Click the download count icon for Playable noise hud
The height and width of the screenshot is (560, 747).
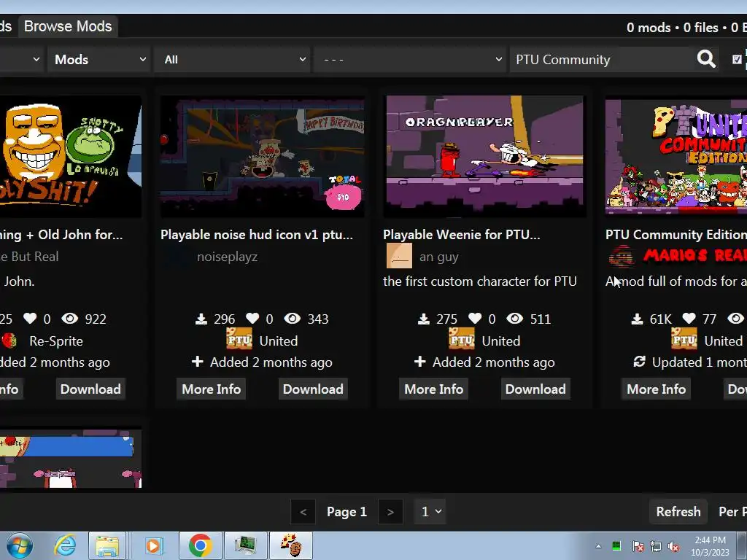201,319
